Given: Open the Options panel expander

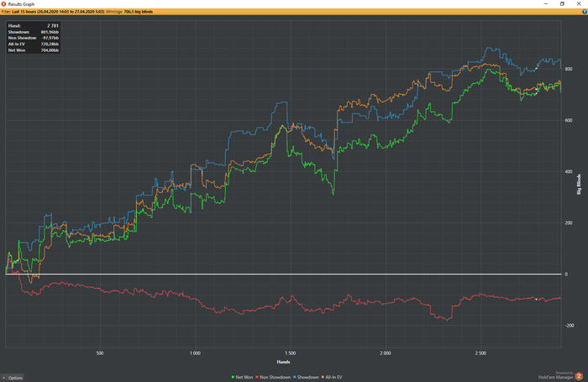Looking at the screenshot, I should (x=12, y=378).
